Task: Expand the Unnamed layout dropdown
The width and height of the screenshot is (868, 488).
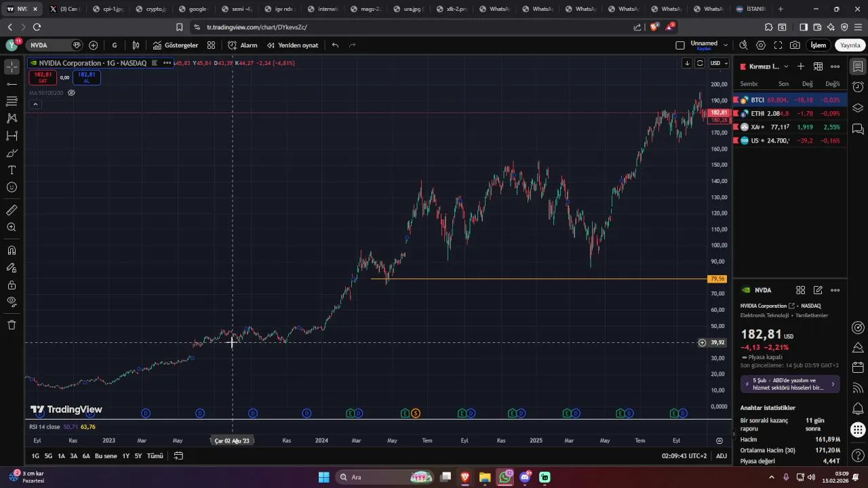Action: click(726, 45)
